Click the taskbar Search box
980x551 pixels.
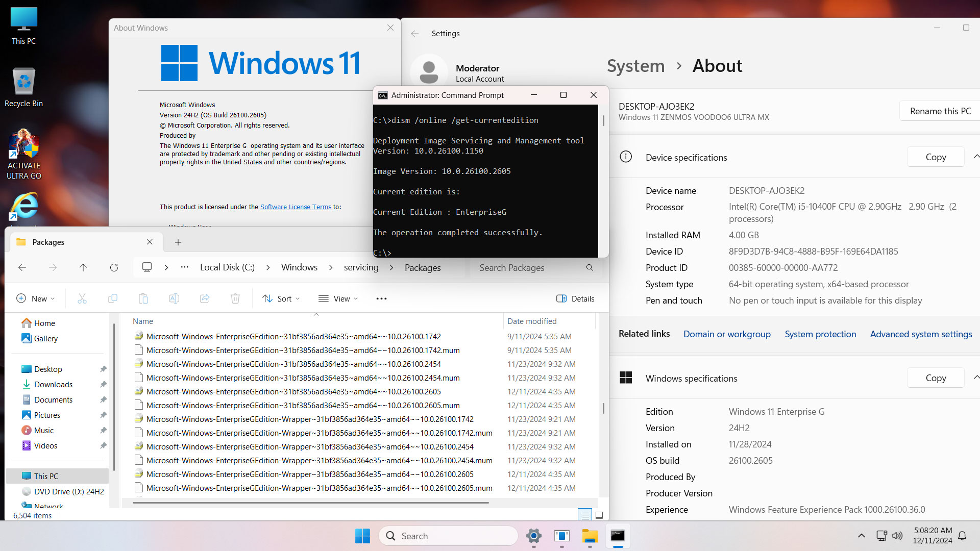(448, 536)
